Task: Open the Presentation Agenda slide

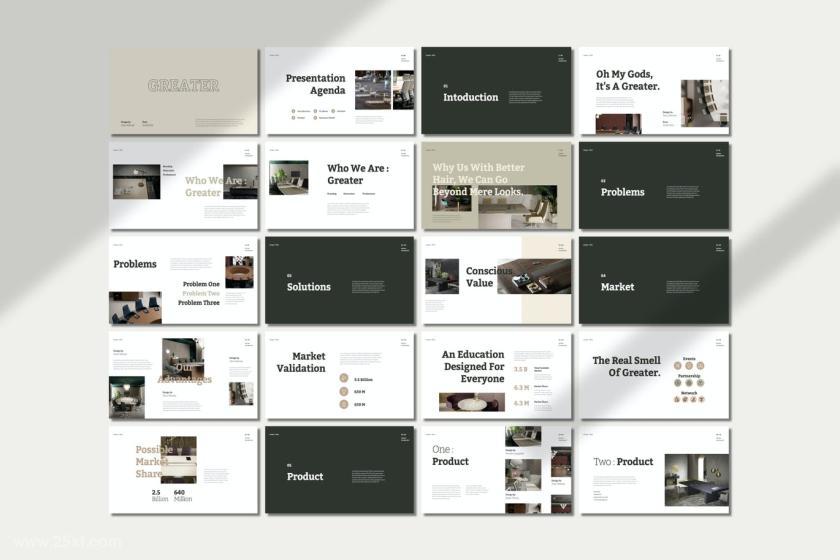Action: 340,91
